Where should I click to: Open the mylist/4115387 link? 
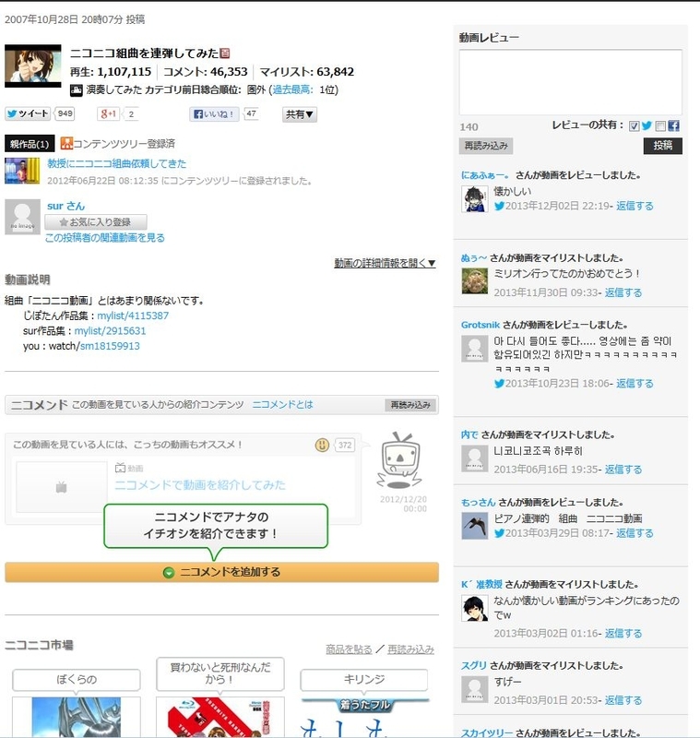[x=133, y=315]
